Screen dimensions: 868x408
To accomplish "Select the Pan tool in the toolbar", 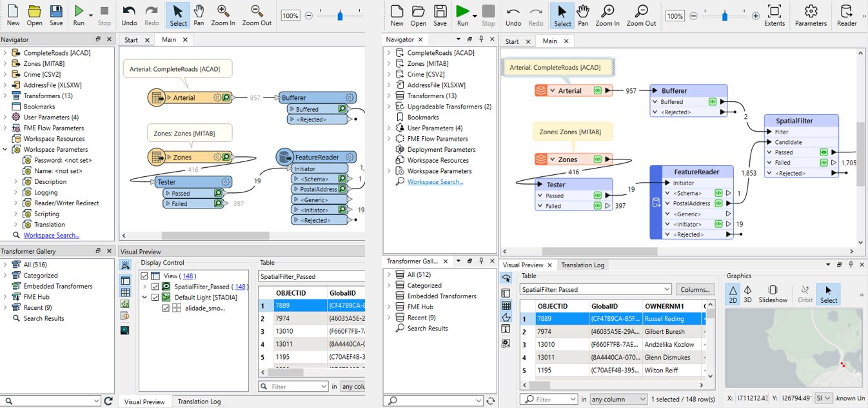I will point(583,15).
